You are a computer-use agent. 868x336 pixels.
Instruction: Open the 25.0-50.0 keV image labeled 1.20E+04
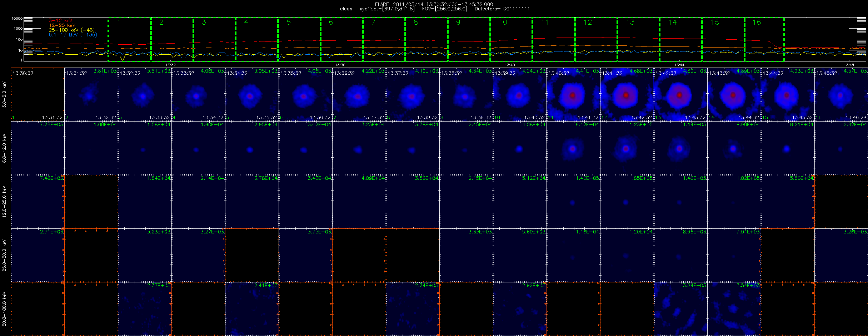[x=627, y=255]
